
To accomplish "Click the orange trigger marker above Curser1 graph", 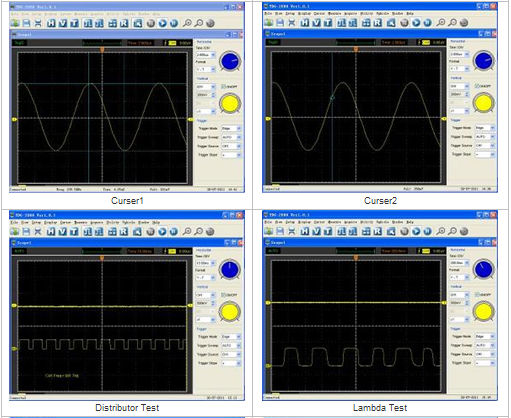I will click(102, 50).
